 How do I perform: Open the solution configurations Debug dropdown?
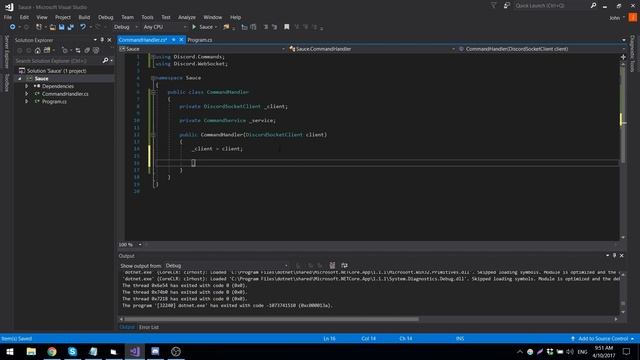point(126,27)
